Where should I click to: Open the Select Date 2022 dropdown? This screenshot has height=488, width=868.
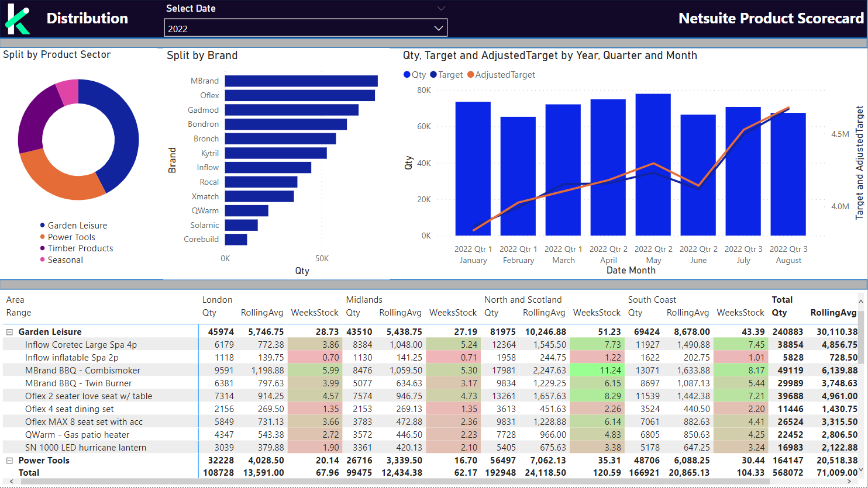[x=305, y=28]
